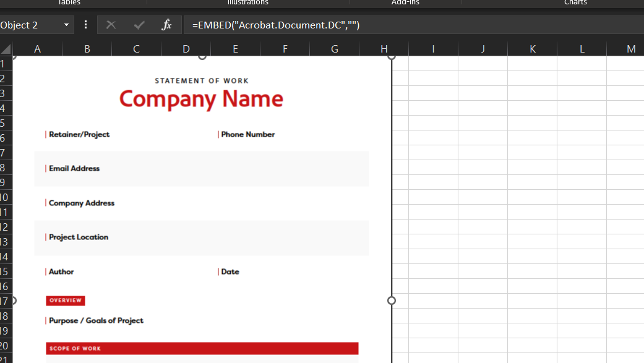
Task: Select column J header
Action: tap(483, 49)
